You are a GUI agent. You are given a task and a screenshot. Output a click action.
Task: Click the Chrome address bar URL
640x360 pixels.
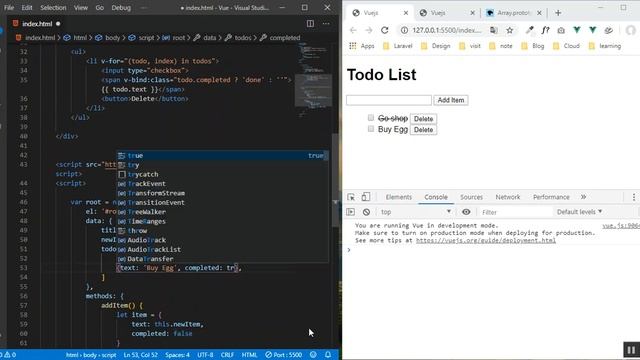coord(447,30)
